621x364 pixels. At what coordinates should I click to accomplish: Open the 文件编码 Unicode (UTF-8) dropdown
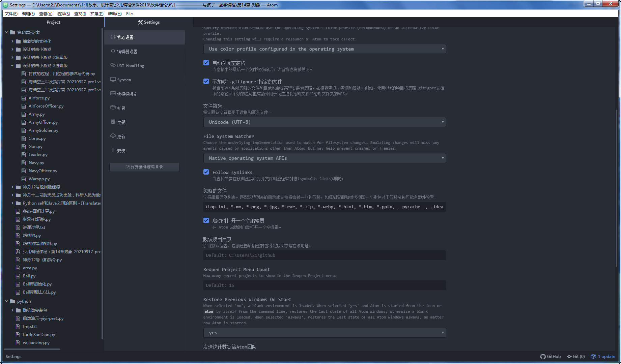[x=324, y=122]
